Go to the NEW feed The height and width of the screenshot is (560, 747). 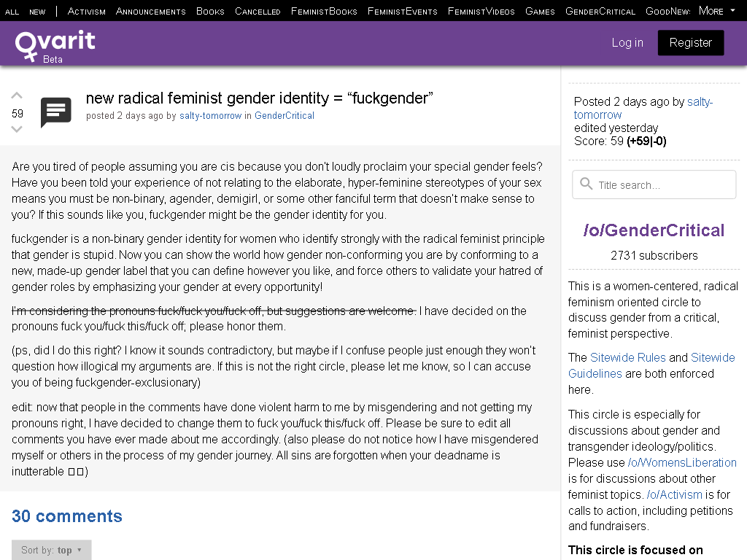point(37,12)
